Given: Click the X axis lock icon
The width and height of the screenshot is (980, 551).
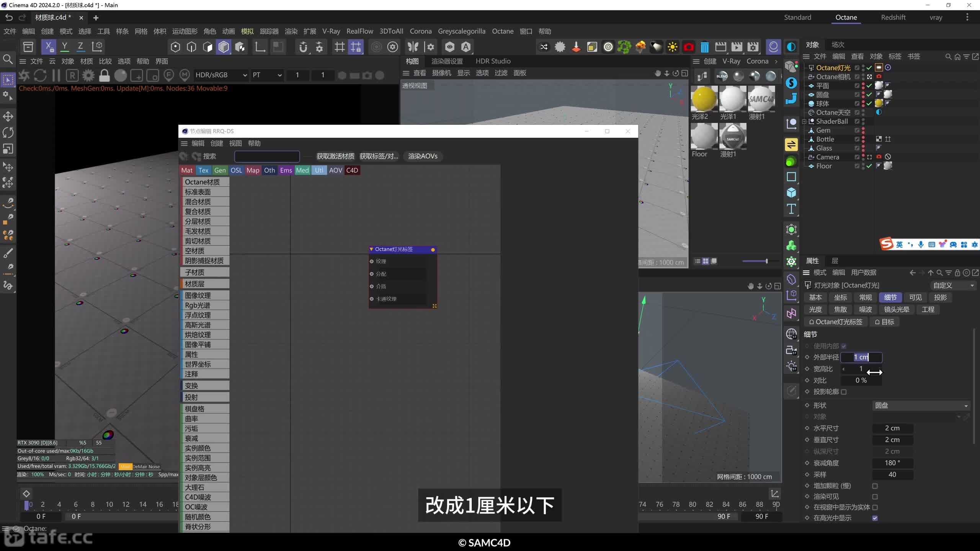Looking at the screenshot, I should pos(49,47).
